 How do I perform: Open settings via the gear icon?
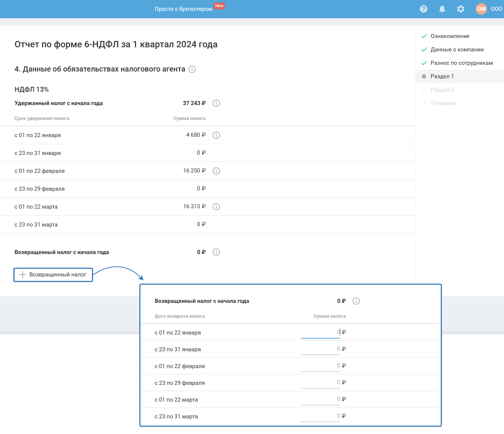pyautogui.click(x=461, y=9)
